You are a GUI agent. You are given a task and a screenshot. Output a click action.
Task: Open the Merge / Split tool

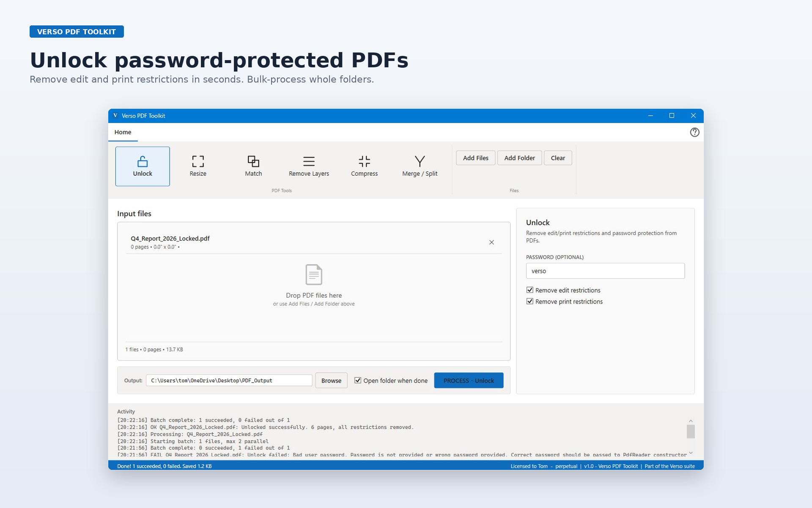tap(420, 166)
